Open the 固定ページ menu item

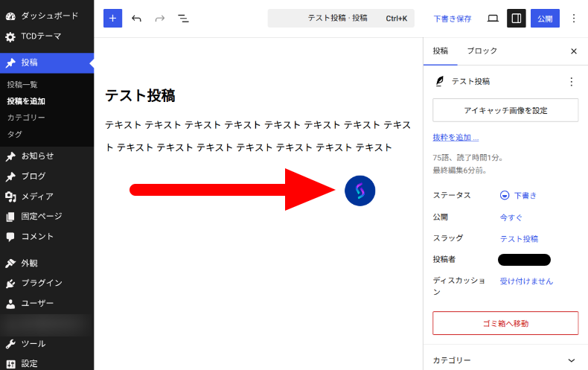click(x=47, y=216)
